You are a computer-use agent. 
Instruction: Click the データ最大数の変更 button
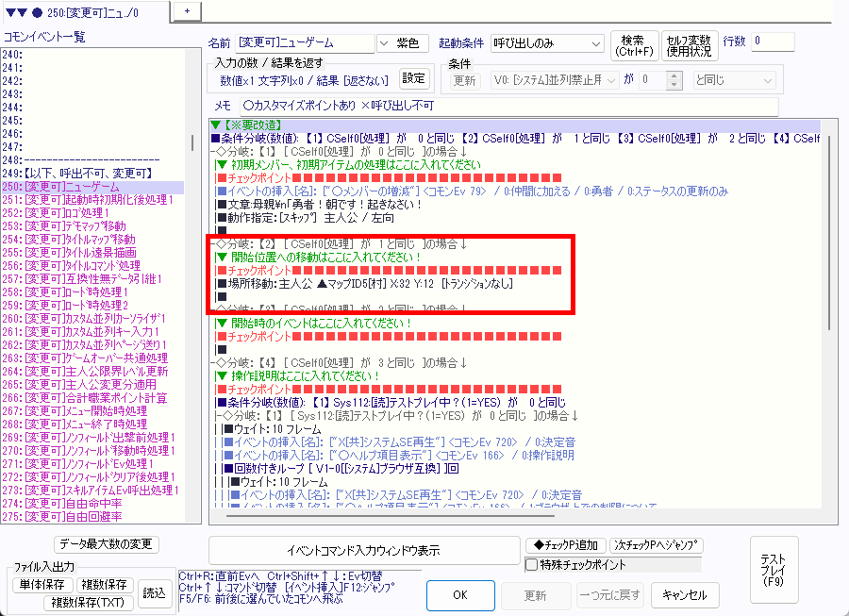(108, 544)
